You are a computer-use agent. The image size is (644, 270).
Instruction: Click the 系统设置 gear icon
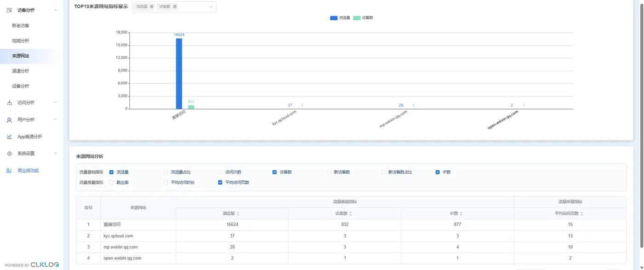pyautogui.click(x=9, y=153)
